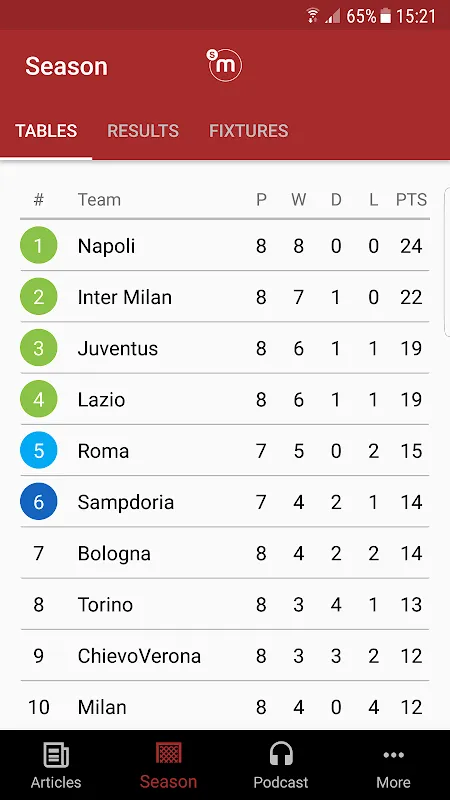
Task: Select the TABLES tab
Action: click(46, 131)
